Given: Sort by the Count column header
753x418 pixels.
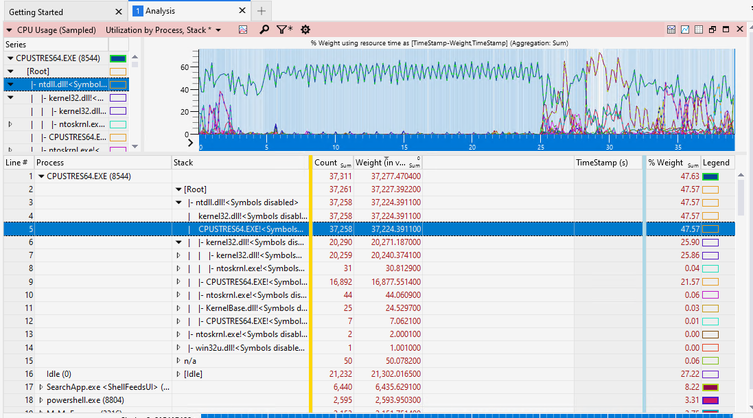Looking at the screenshot, I should pyautogui.click(x=332, y=162).
